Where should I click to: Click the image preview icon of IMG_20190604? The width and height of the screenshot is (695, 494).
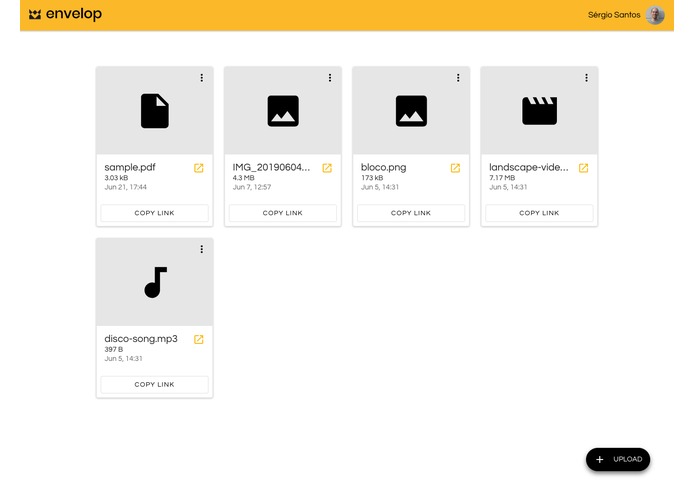click(x=283, y=111)
